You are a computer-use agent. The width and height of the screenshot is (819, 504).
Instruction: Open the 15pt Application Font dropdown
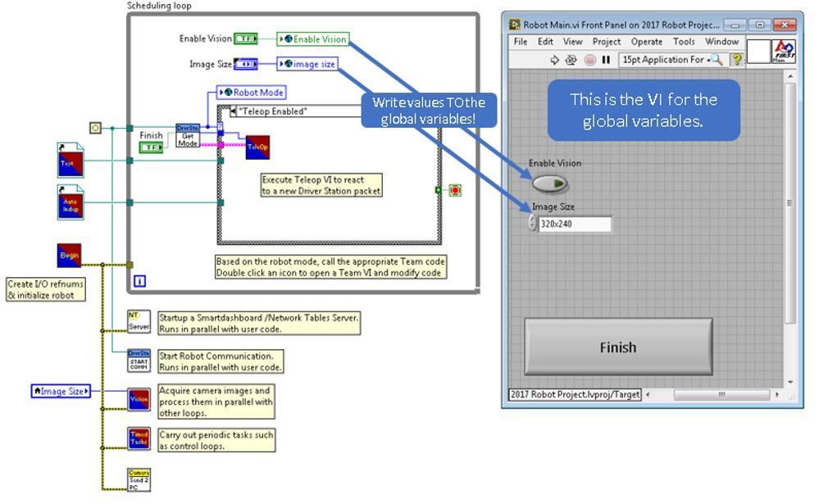(665, 60)
